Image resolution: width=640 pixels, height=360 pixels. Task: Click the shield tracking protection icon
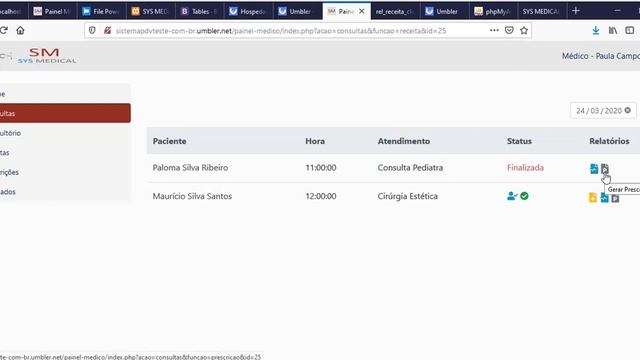(x=92, y=31)
